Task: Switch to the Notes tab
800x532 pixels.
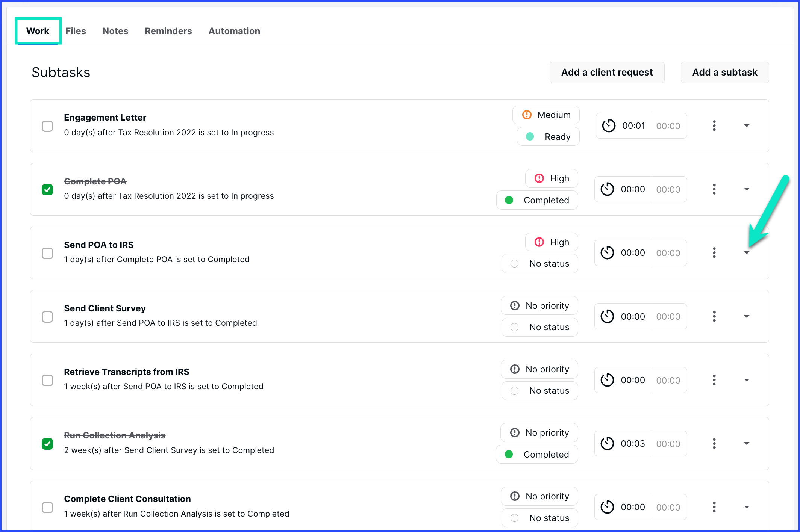Action: click(115, 31)
